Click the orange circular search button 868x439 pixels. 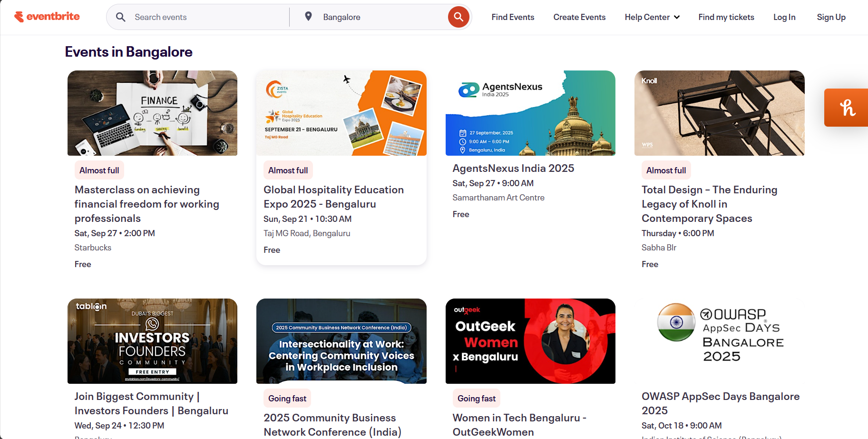[x=458, y=17]
